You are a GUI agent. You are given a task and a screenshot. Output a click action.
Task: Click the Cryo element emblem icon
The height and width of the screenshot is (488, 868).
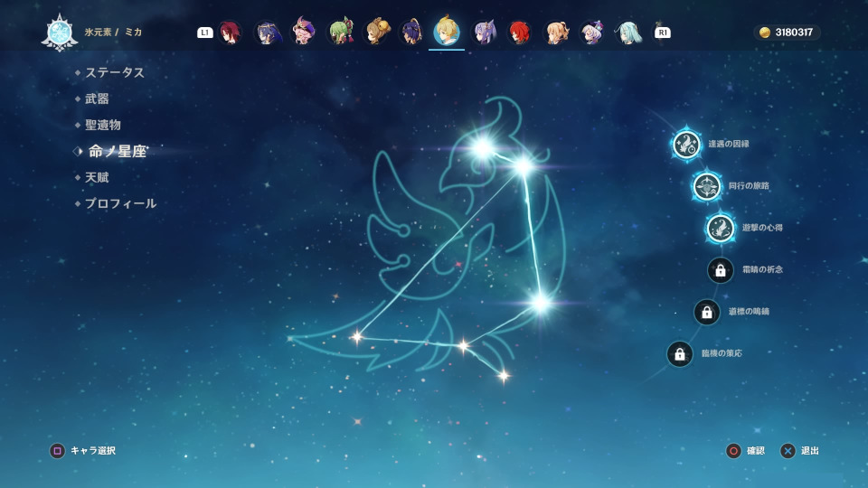60,33
